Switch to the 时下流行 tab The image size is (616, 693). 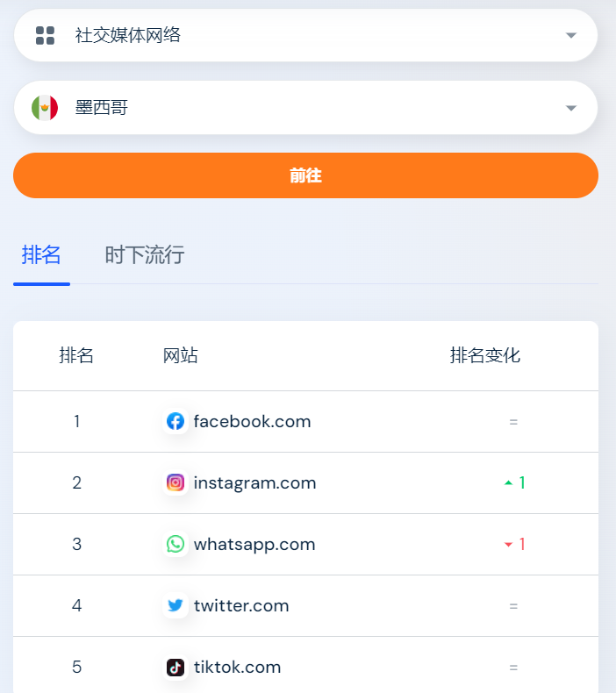pyautogui.click(x=145, y=255)
